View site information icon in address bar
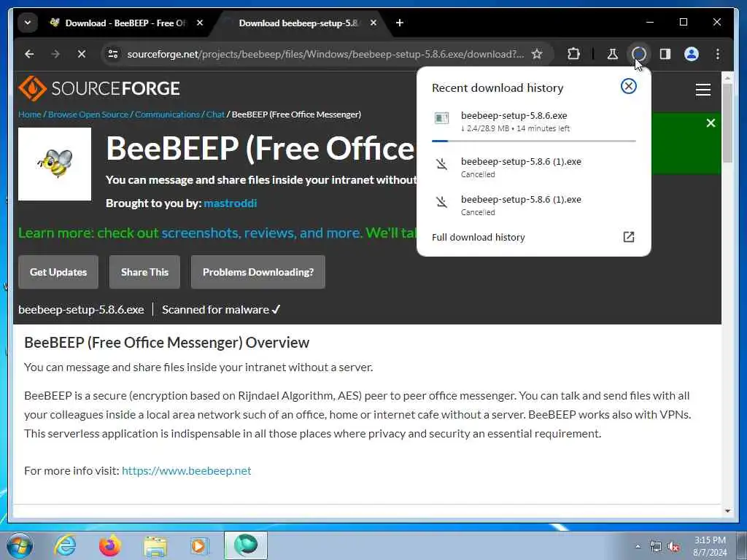Image resolution: width=747 pixels, height=560 pixels. (x=113, y=54)
